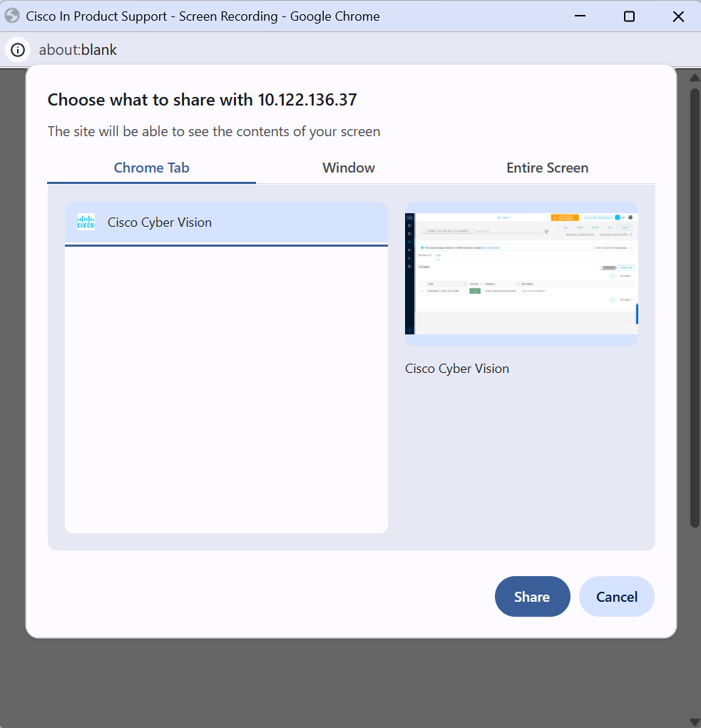Click the scrollbar up arrow
The height and width of the screenshot is (728, 701).
coord(695,76)
